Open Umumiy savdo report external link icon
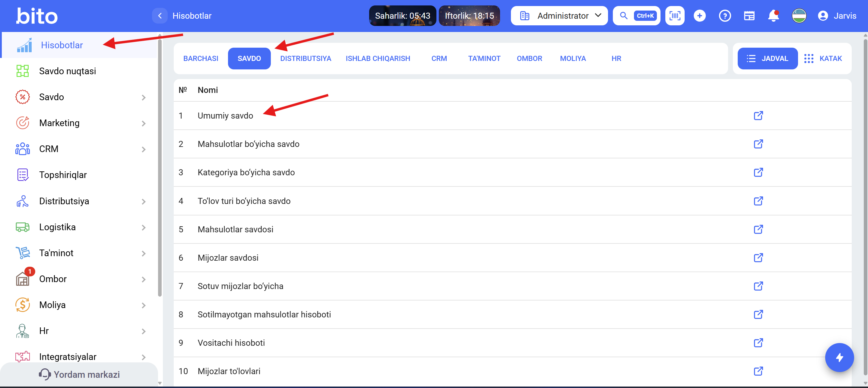The height and width of the screenshot is (388, 868). point(758,116)
